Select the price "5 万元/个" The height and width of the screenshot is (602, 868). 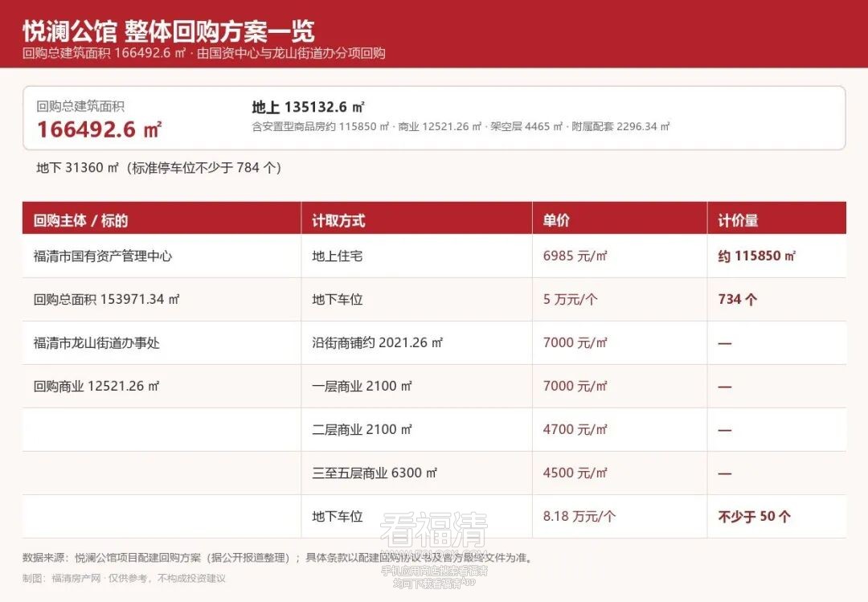coord(570,300)
